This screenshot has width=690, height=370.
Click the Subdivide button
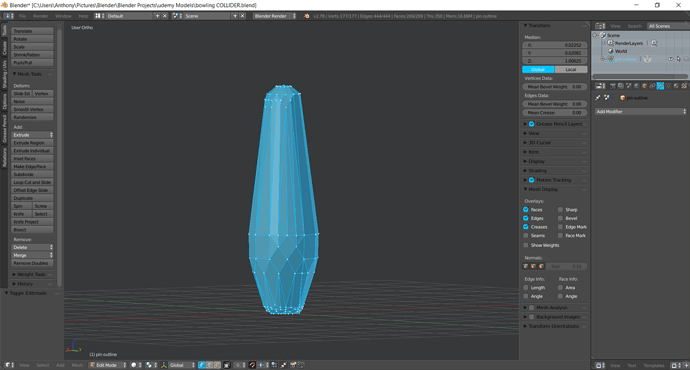32,175
